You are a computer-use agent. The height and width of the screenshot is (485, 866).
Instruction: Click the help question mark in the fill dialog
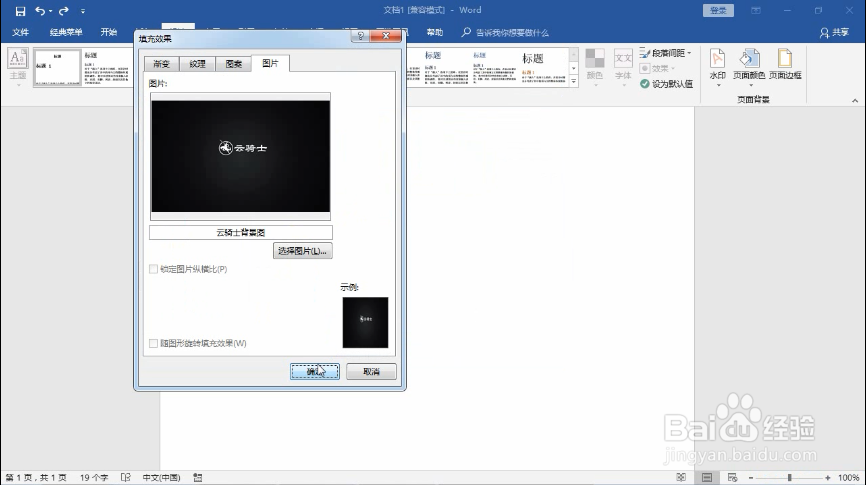(x=360, y=36)
